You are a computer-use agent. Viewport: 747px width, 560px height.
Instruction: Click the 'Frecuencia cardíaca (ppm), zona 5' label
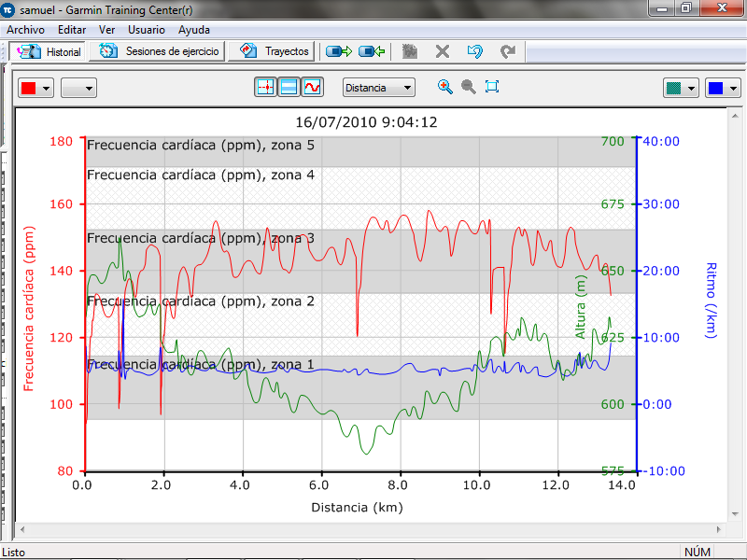201,146
